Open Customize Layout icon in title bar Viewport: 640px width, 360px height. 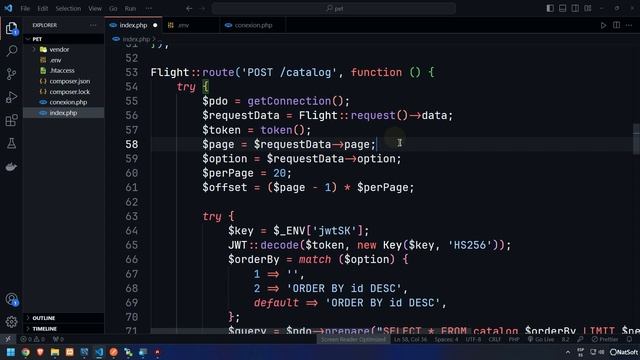coord(588,8)
